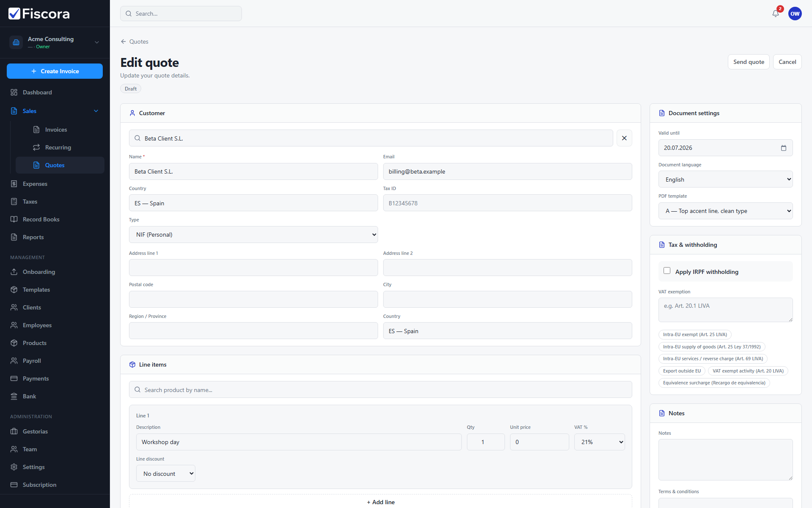Focus the top Search field
The height and width of the screenshot is (508, 812).
pyautogui.click(x=181, y=14)
